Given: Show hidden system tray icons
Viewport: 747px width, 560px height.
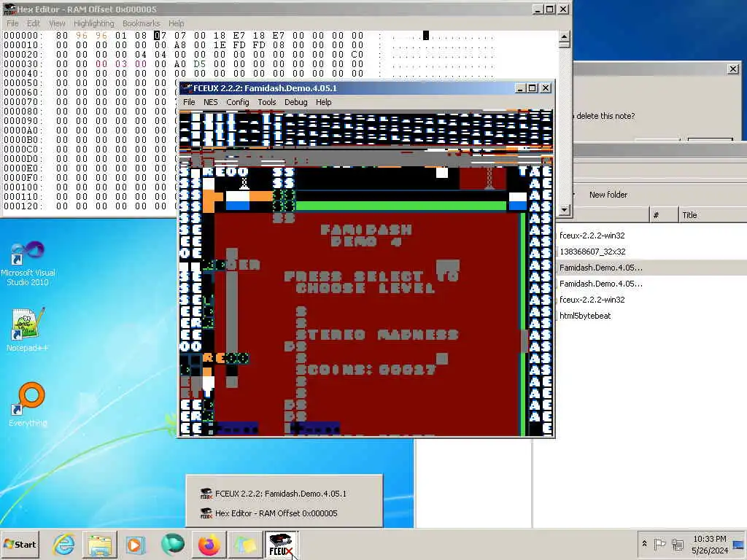Looking at the screenshot, I should click(x=644, y=543).
